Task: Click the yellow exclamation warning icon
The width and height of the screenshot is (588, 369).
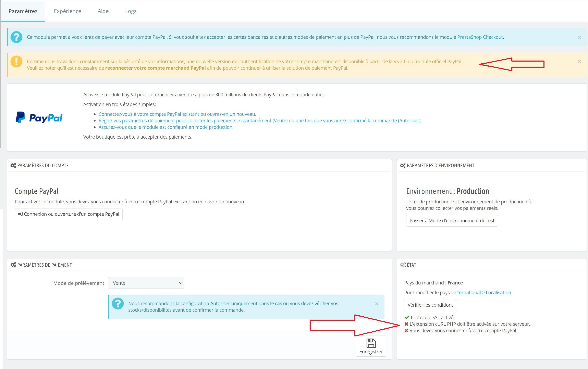Action: coord(17,62)
